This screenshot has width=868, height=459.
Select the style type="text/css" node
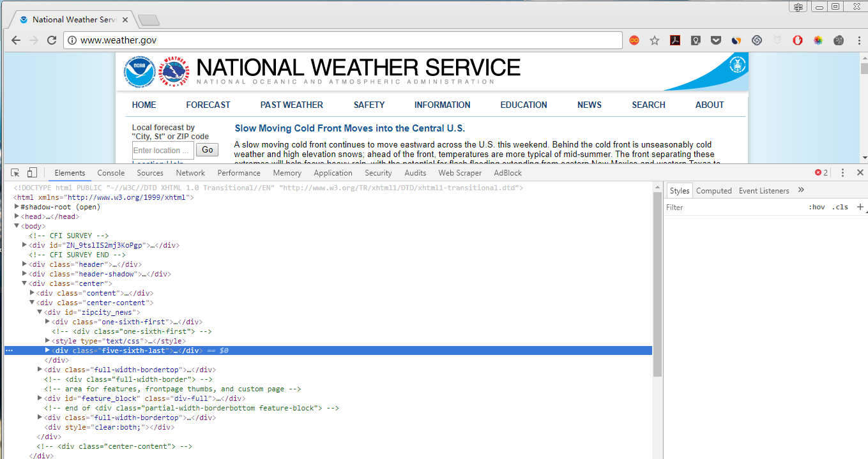[118, 341]
